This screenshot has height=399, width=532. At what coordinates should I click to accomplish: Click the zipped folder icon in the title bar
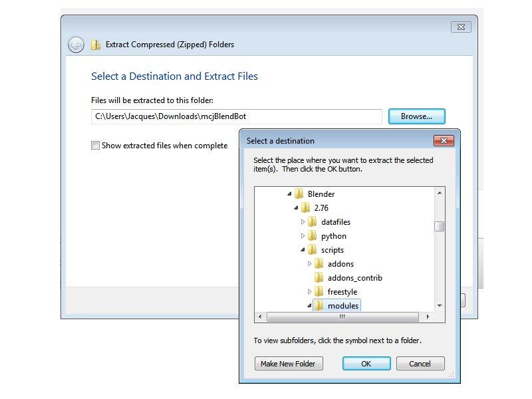tap(96, 45)
